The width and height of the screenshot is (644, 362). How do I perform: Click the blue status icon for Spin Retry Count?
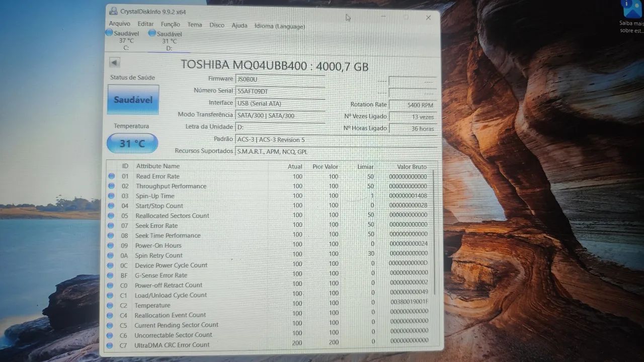[x=111, y=255]
